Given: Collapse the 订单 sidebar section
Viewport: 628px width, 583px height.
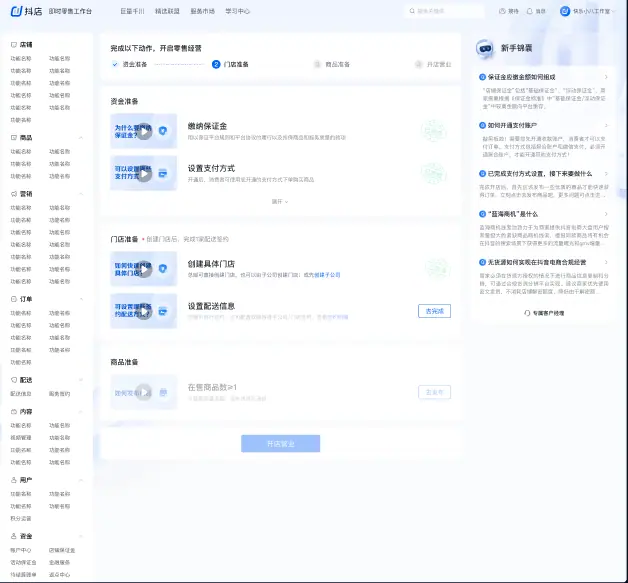Looking at the screenshot, I should pyautogui.click(x=81, y=299).
